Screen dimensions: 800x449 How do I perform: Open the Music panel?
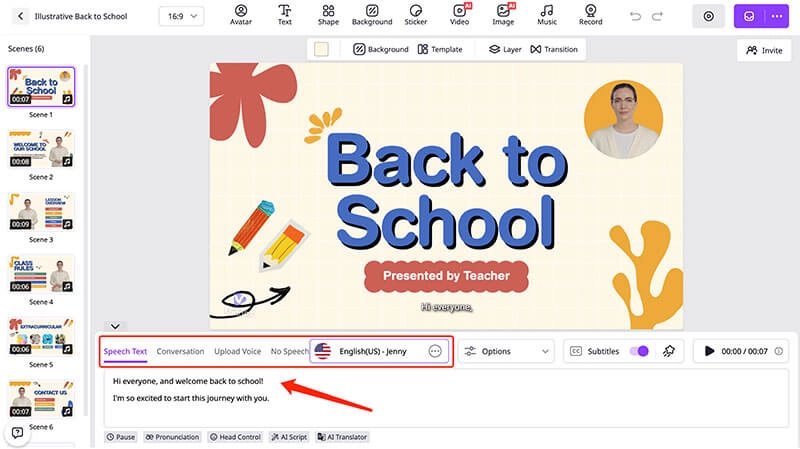547,15
